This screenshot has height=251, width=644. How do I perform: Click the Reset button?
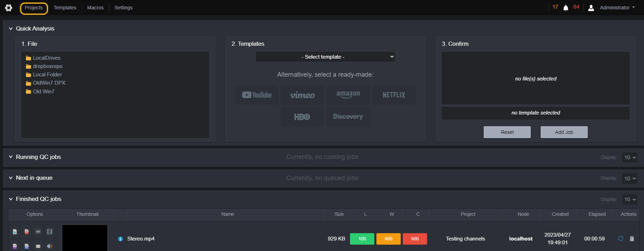[507, 132]
